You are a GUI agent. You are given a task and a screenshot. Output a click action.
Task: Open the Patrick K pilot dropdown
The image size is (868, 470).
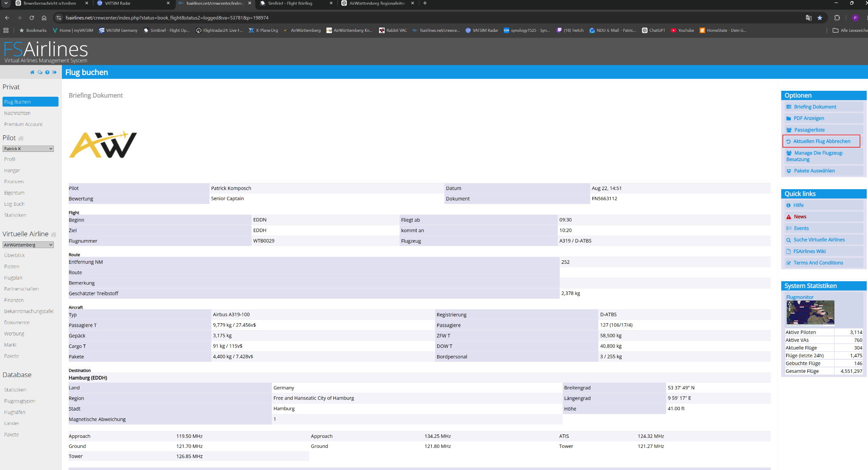[28, 149]
